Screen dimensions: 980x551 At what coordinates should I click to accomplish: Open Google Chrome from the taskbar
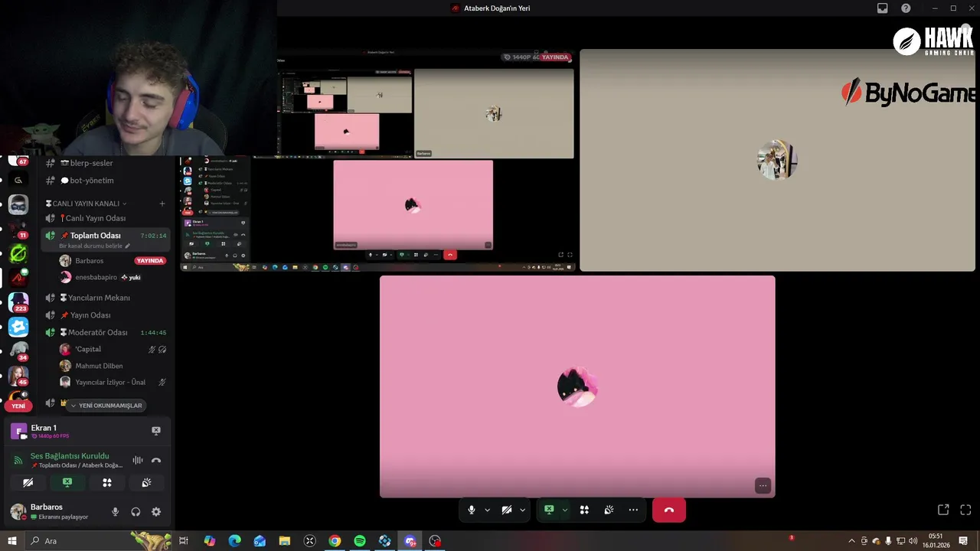[x=335, y=541]
